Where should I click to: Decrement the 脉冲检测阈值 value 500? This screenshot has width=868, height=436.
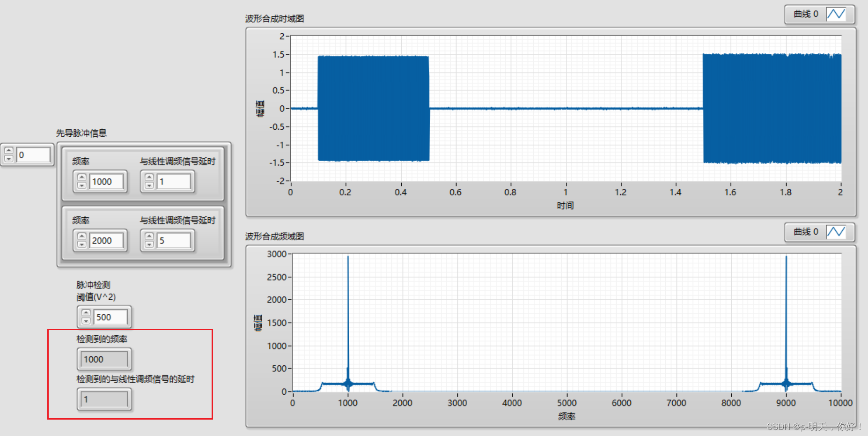tap(86, 321)
